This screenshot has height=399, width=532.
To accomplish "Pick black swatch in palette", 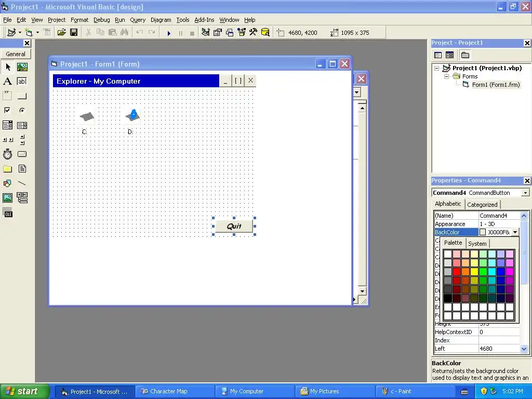I will [448, 298].
